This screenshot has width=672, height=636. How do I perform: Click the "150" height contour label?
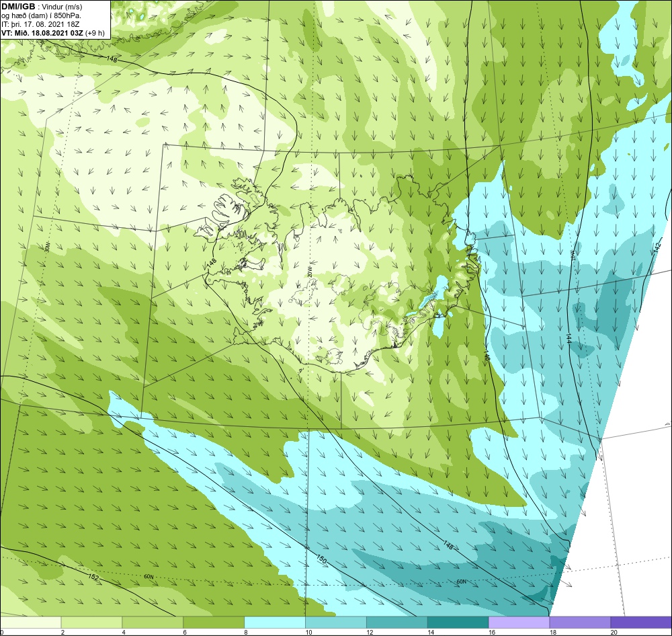click(x=321, y=559)
